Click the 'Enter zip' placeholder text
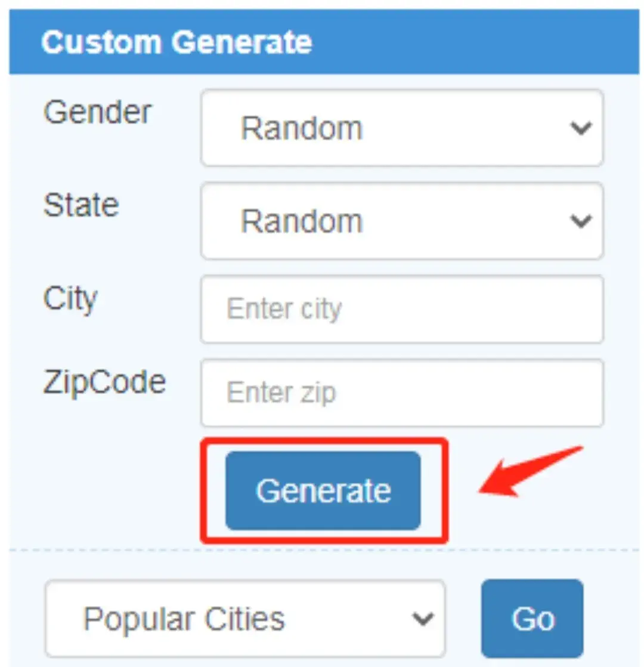Screen dimensions: 644x667 click(x=281, y=393)
